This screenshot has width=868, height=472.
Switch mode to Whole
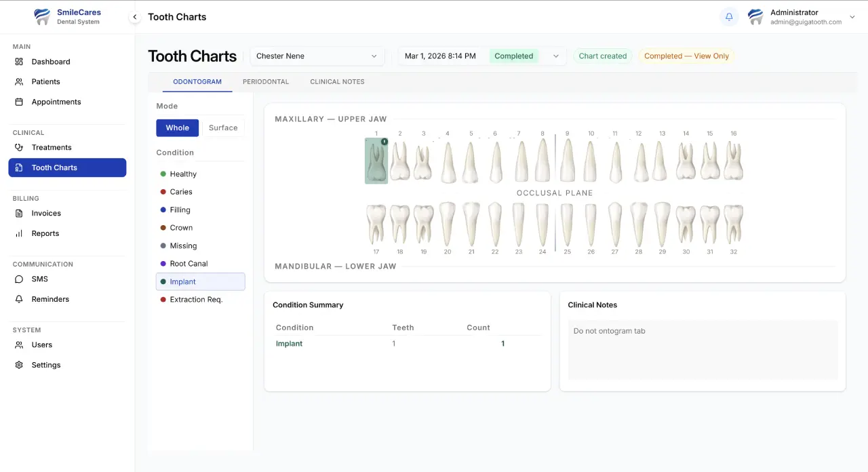(177, 127)
